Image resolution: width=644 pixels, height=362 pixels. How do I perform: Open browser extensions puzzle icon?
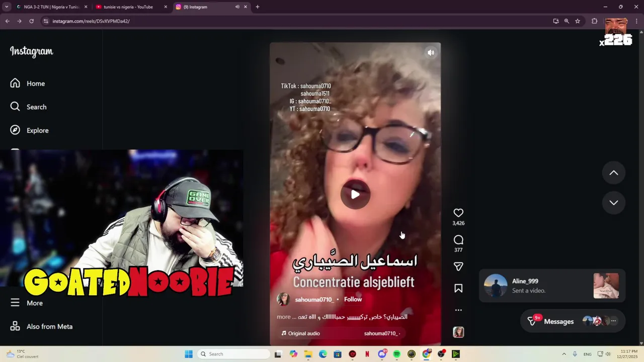click(594, 21)
